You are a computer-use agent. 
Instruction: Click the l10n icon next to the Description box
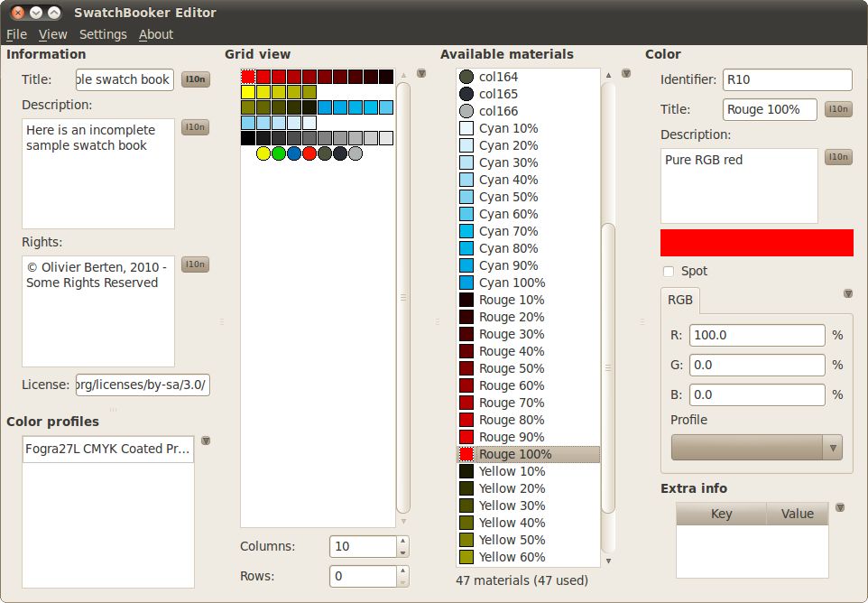(x=195, y=127)
